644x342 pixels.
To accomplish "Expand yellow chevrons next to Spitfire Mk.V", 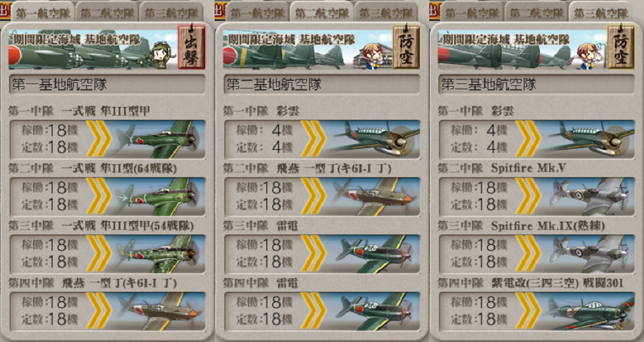I will 528,196.
